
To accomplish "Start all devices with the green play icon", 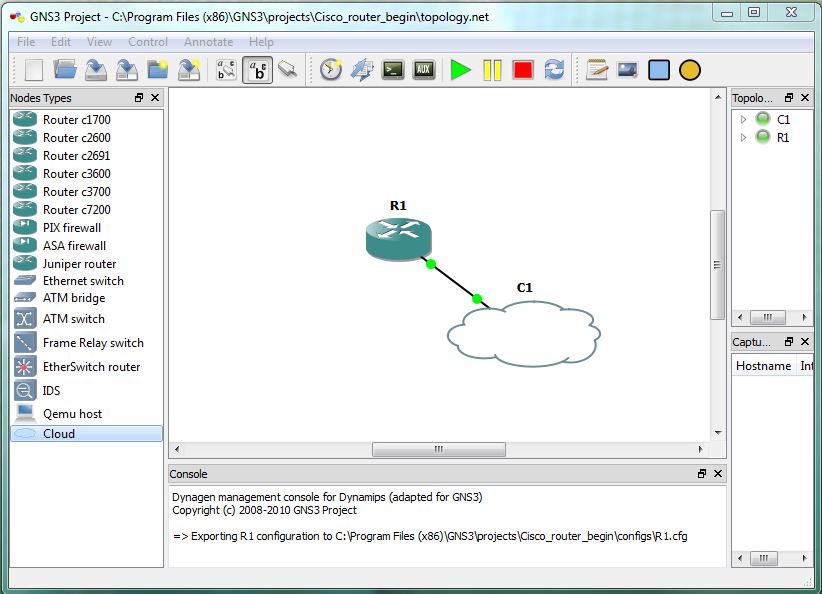I will pos(460,70).
